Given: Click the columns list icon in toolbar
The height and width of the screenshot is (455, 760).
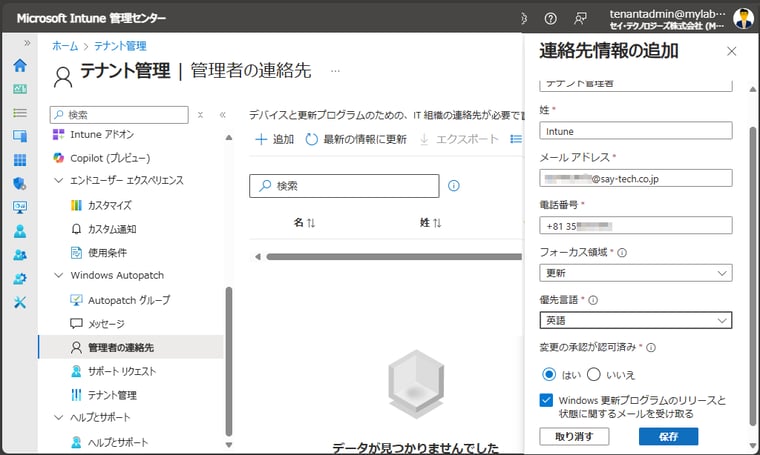Looking at the screenshot, I should tap(516, 140).
